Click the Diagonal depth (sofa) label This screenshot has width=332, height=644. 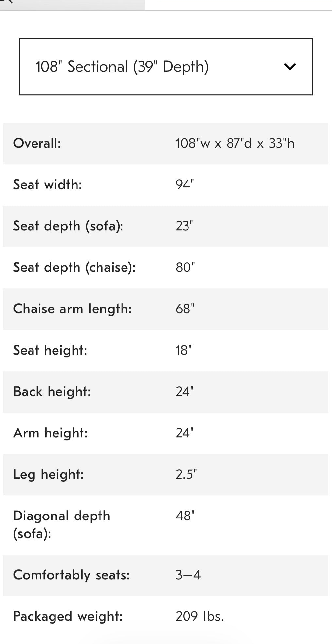[x=62, y=525]
